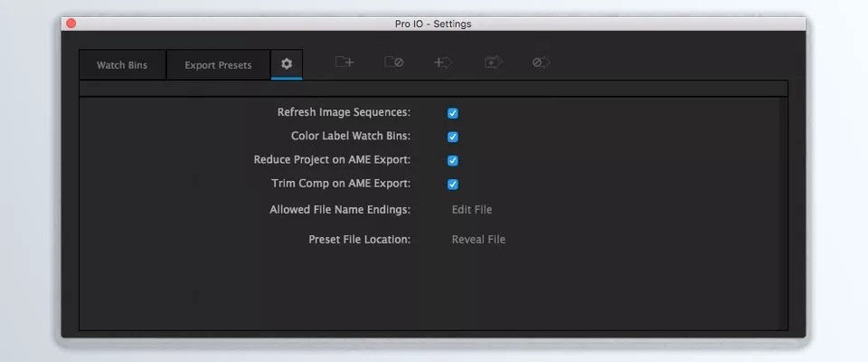Screen dimensions: 868x362
Task: Open the settings gear tab
Action: (287, 64)
